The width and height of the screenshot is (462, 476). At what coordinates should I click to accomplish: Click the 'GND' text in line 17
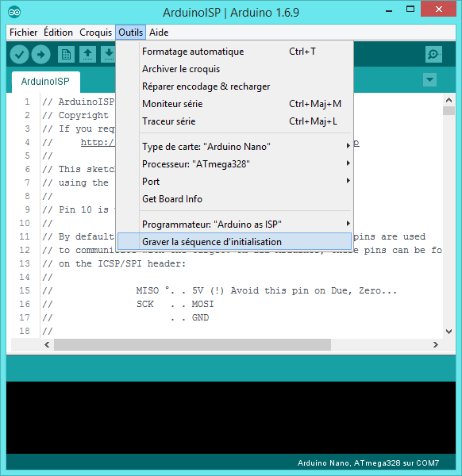click(x=200, y=317)
